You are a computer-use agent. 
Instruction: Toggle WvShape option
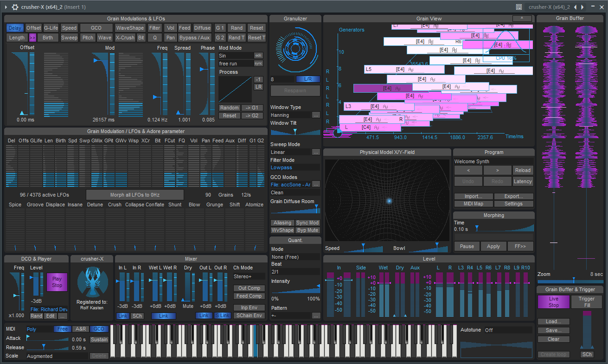coord(282,230)
